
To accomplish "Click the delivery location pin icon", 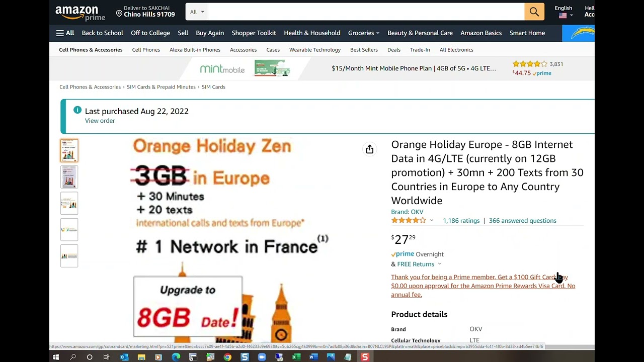I will pos(119,13).
